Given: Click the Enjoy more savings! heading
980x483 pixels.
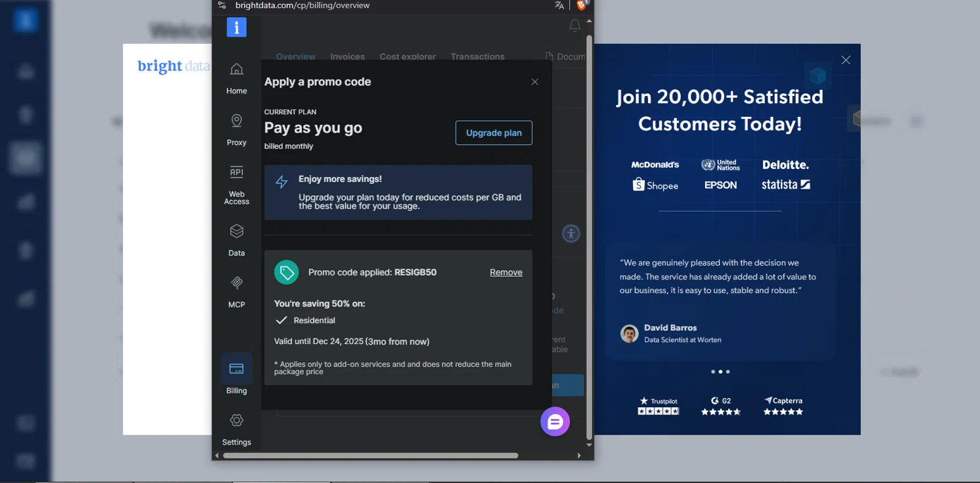Looking at the screenshot, I should click(x=340, y=179).
